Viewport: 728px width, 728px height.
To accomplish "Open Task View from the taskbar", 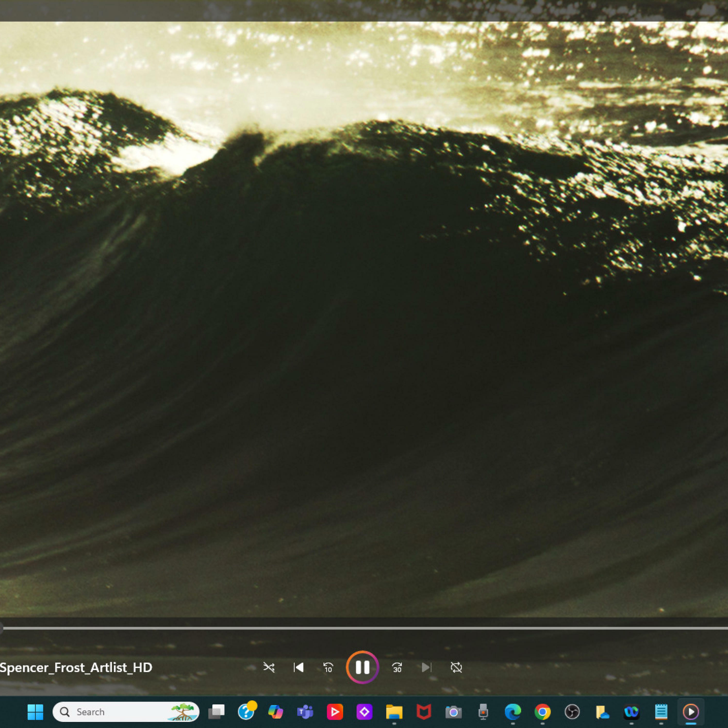I will (216, 712).
